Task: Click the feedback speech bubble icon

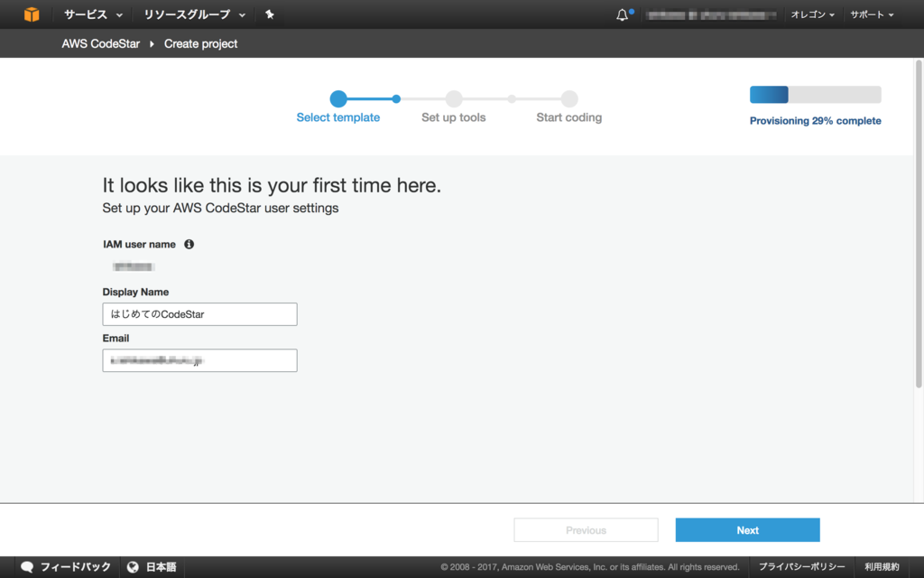Action: pos(27,567)
